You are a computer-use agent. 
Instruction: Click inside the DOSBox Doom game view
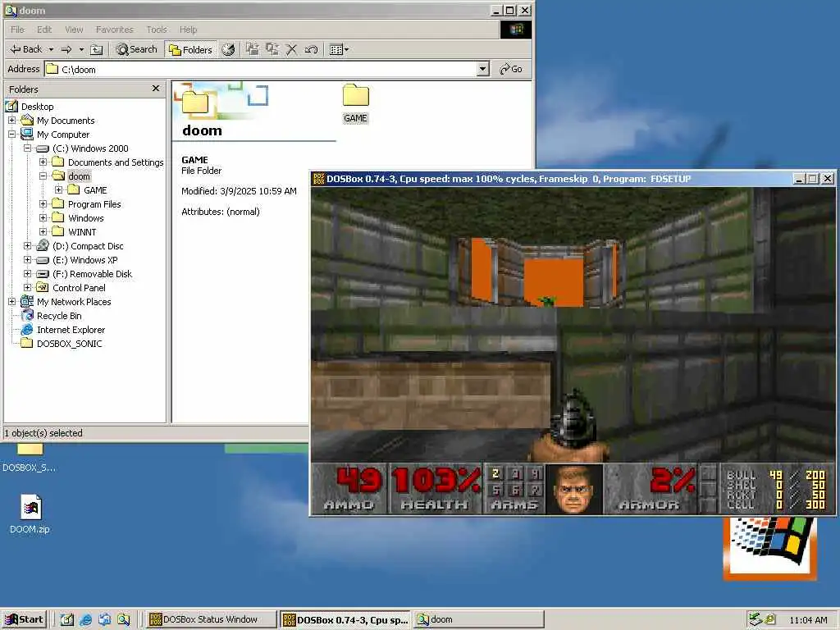pos(573,325)
